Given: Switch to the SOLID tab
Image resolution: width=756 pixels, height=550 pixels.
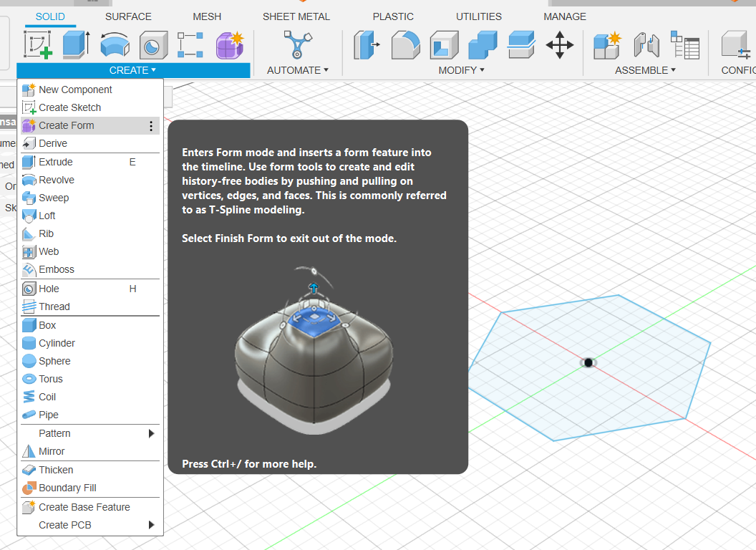Looking at the screenshot, I should click(50, 16).
